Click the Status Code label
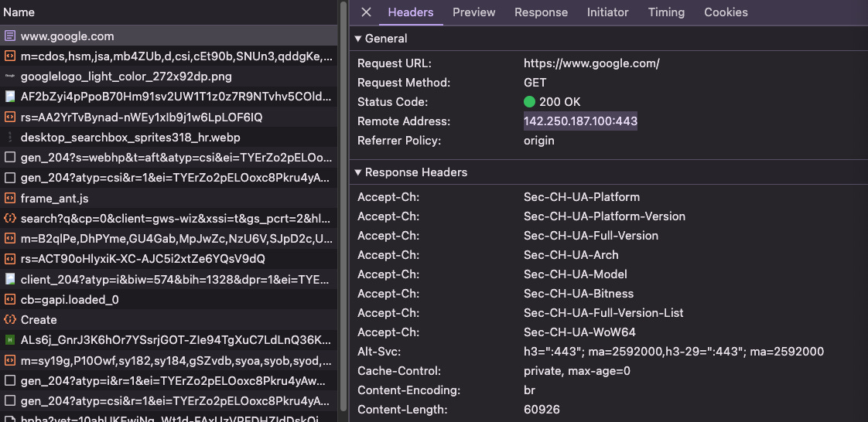This screenshot has width=868, height=422. click(x=392, y=102)
